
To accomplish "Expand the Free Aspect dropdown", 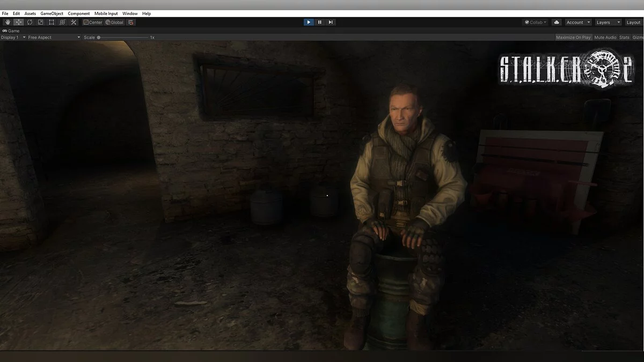I will [x=54, y=38].
